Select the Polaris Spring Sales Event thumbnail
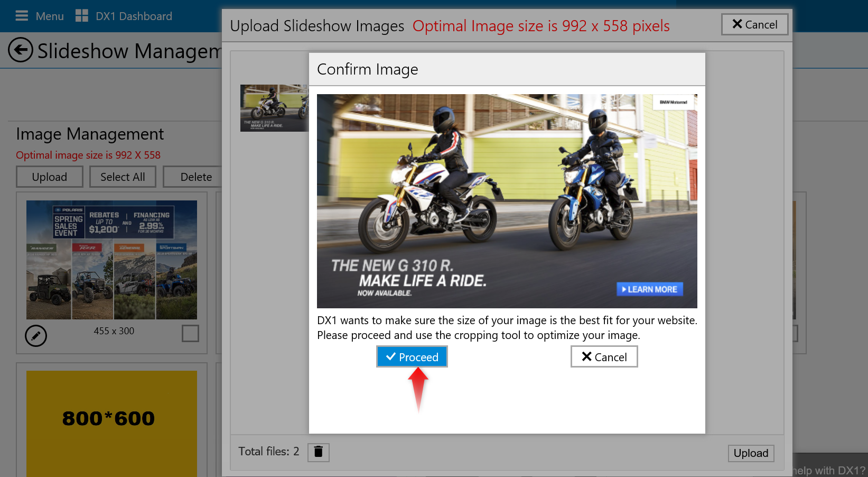This screenshot has height=477, width=868. (x=111, y=260)
